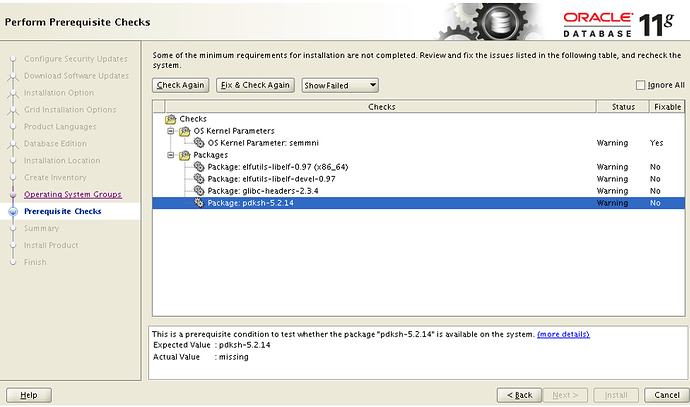Image resolution: width=690 pixels, height=407 pixels.
Task: Click the OS Kernel Parameters folder icon
Action: click(x=184, y=131)
